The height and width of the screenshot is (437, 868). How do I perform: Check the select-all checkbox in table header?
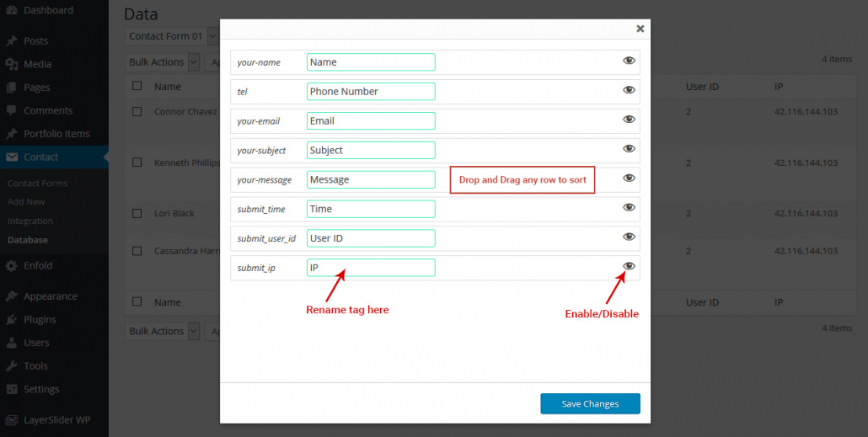coord(137,86)
